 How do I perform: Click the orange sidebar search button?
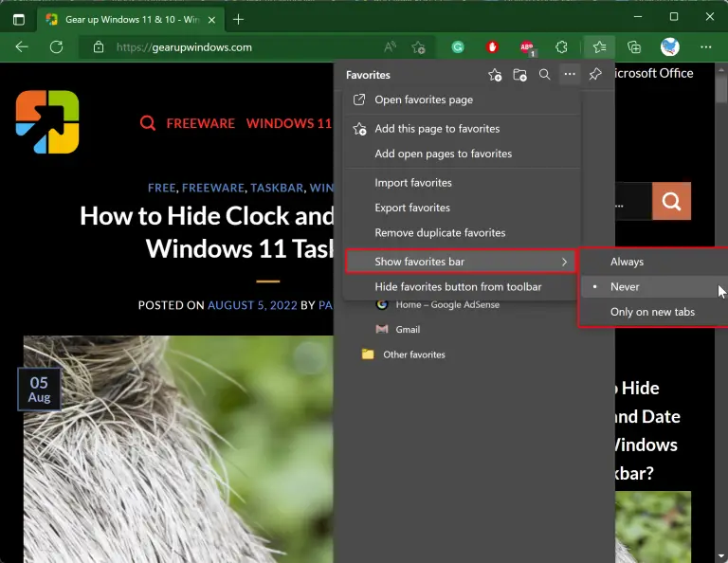click(x=671, y=201)
